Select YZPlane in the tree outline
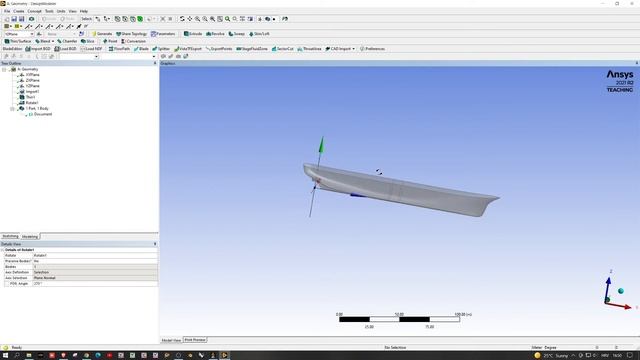 point(32,86)
